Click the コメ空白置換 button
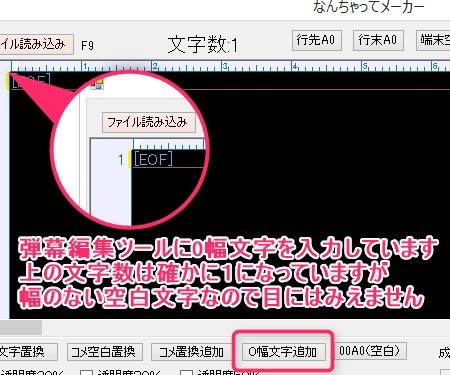450x375 pixels. coord(105,352)
